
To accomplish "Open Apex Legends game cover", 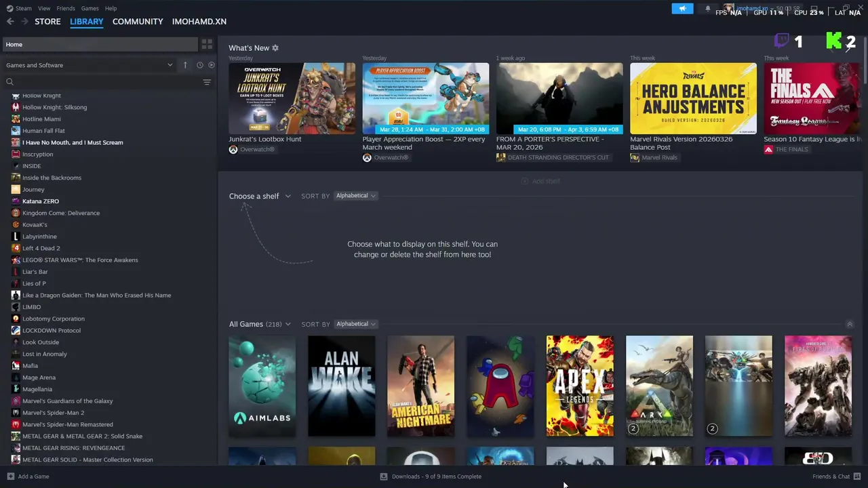I will tap(580, 386).
